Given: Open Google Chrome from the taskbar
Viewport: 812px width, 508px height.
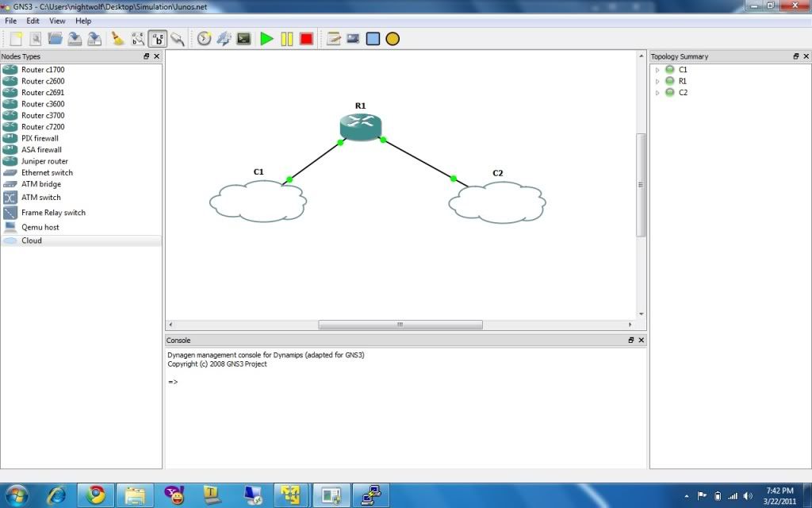Looking at the screenshot, I should pos(96,495).
